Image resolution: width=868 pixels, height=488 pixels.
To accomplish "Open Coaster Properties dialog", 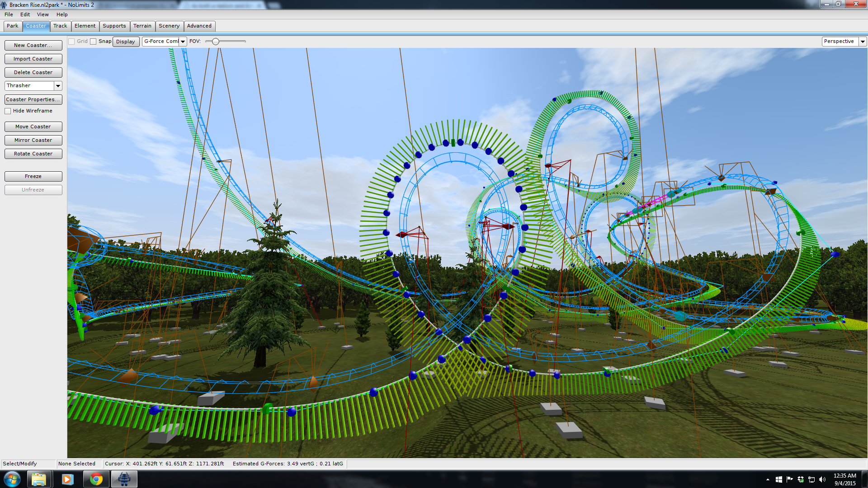I will coord(33,100).
